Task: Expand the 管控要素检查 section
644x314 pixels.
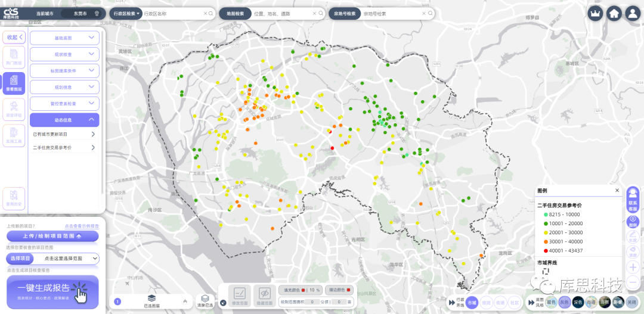Action: click(x=64, y=104)
